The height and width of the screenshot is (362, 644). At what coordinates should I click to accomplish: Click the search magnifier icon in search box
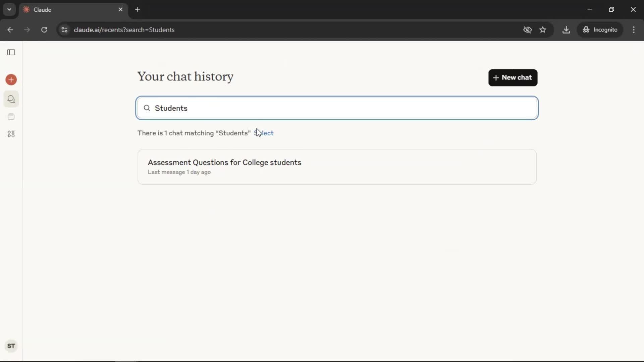coord(147,108)
